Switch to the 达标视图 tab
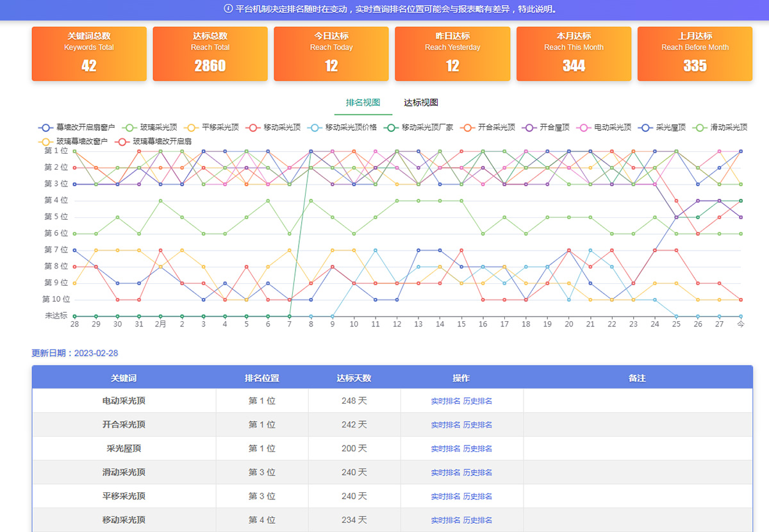Screen dimensions: 769x532 tap(421, 103)
